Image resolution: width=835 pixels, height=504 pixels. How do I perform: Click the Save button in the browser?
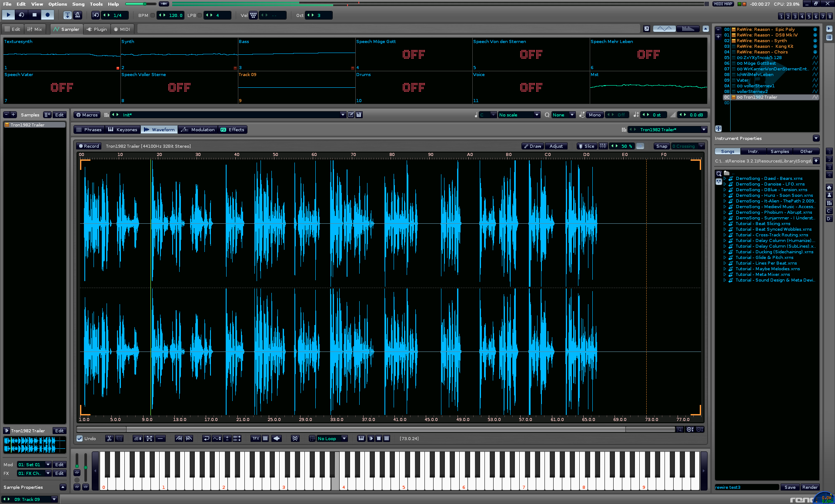pos(790,487)
